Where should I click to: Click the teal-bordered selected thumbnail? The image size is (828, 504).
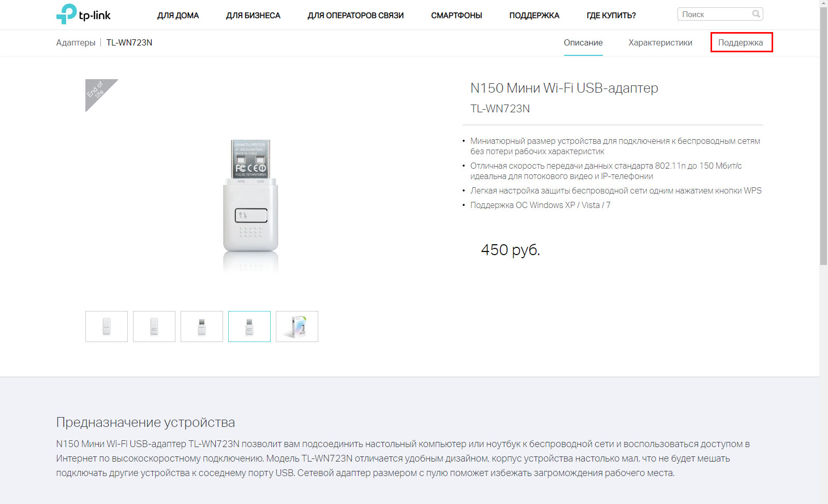(x=249, y=327)
